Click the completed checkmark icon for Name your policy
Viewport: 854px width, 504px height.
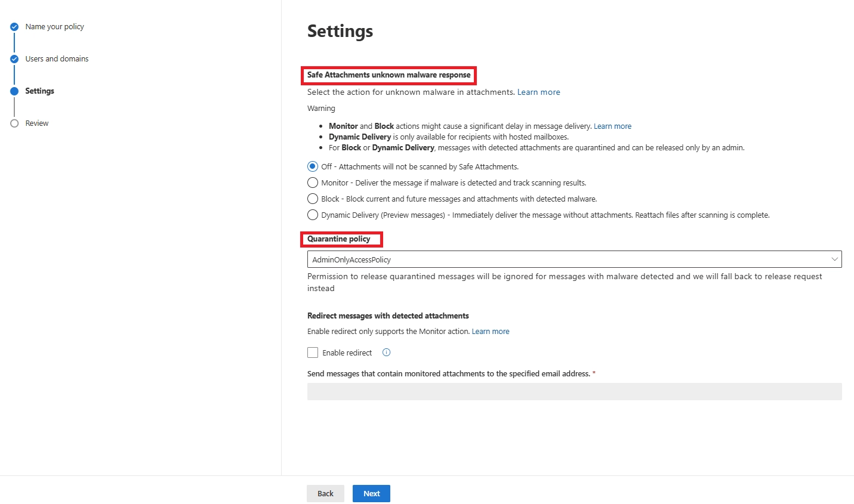coord(14,26)
